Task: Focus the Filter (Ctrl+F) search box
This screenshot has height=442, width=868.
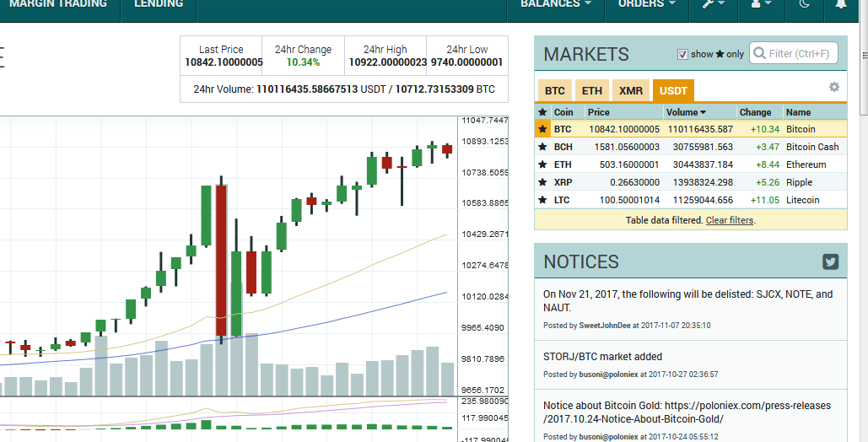Action: click(793, 54)
